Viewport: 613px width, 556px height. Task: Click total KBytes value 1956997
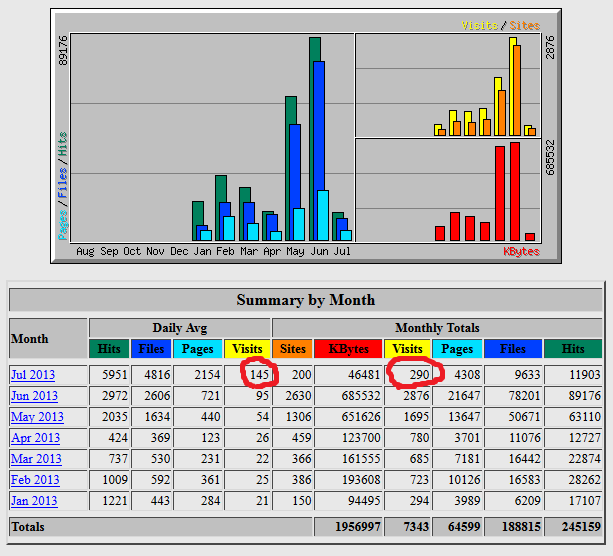358,527
